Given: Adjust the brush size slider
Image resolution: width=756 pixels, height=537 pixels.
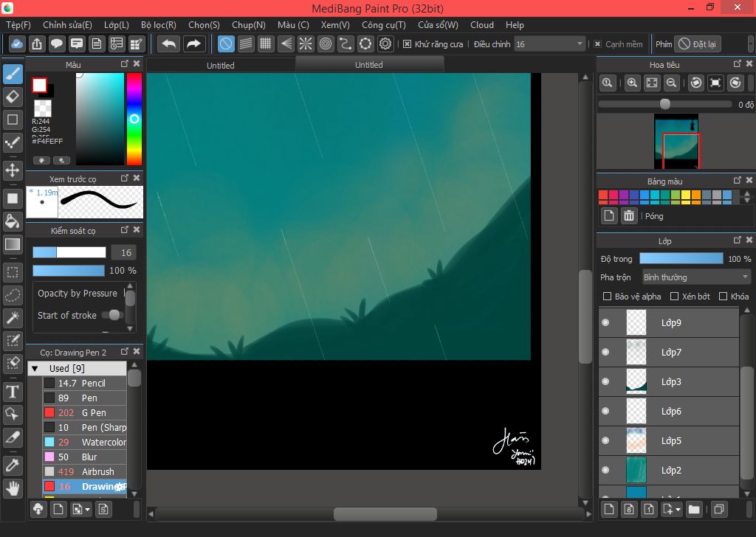Looking at the screenshot, I should click(x=69, y=252).
